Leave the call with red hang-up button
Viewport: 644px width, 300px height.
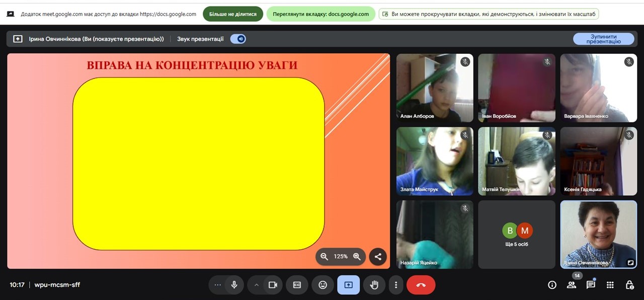coord(421,285)
